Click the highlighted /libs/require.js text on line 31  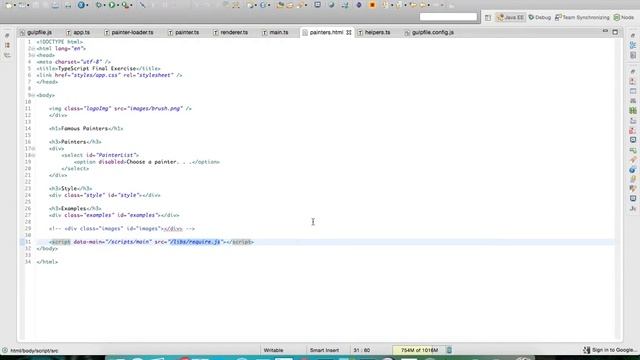[194, 242]
